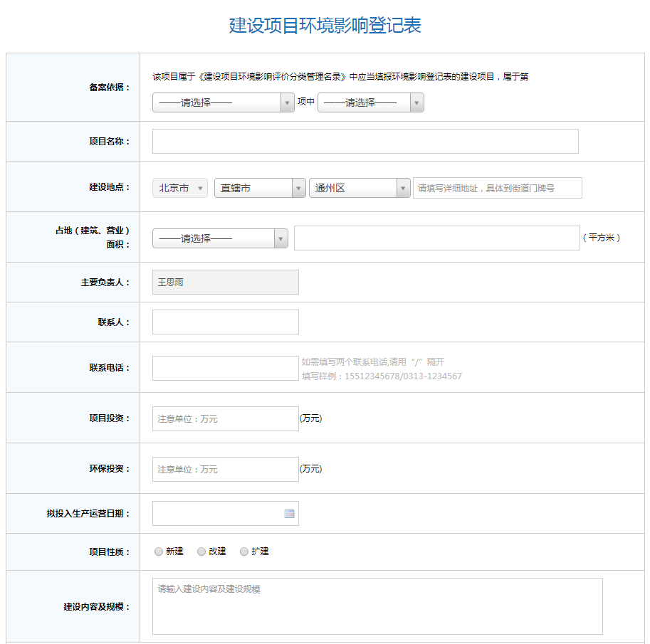Open the 占地面积 type 请选择 dropdown
The width and height of the screenshot is (650, 644).
[220, 238]
